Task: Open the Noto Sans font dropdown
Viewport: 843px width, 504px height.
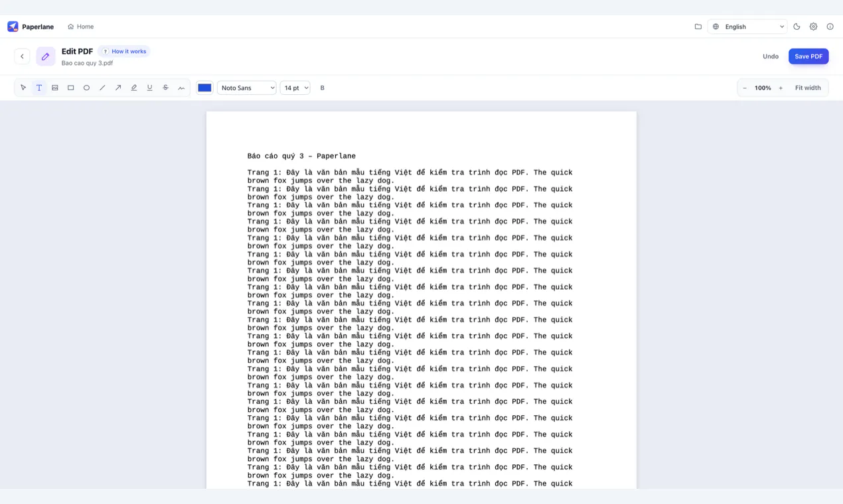Action: (x=247, y=88)
